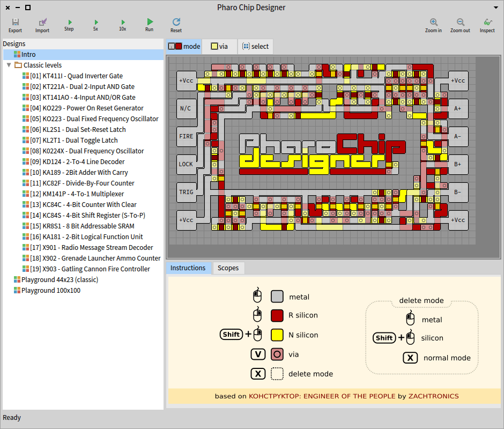
Task: Click the Zoom in magnifier
Action: pyautogui.click(x=433, y=25)
